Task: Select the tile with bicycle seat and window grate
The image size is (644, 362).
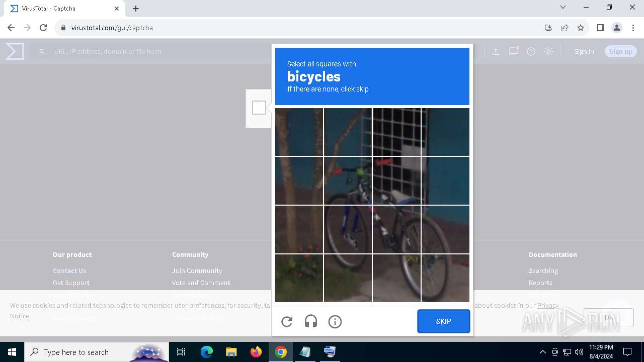Action: click(x=396, y=180)
